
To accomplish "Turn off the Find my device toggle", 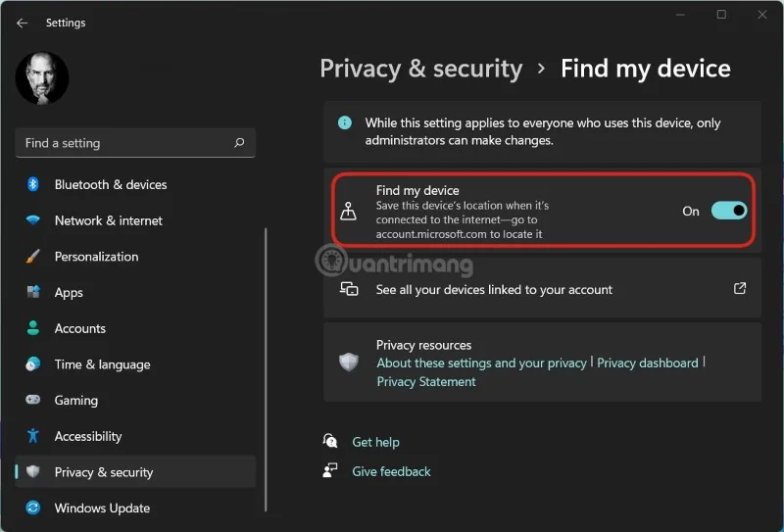I will coord(729,211).
